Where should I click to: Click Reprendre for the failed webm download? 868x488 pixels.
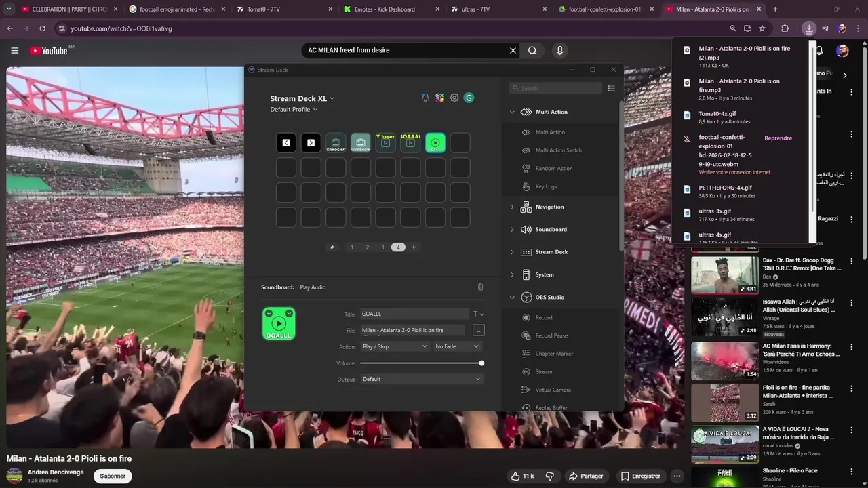tap(778, 138)
